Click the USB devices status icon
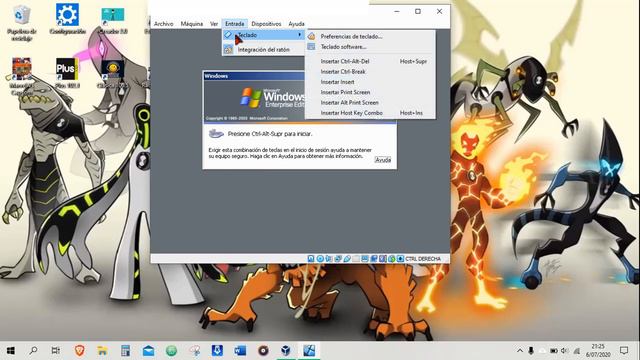640x360 pixels. click(347, 259)
